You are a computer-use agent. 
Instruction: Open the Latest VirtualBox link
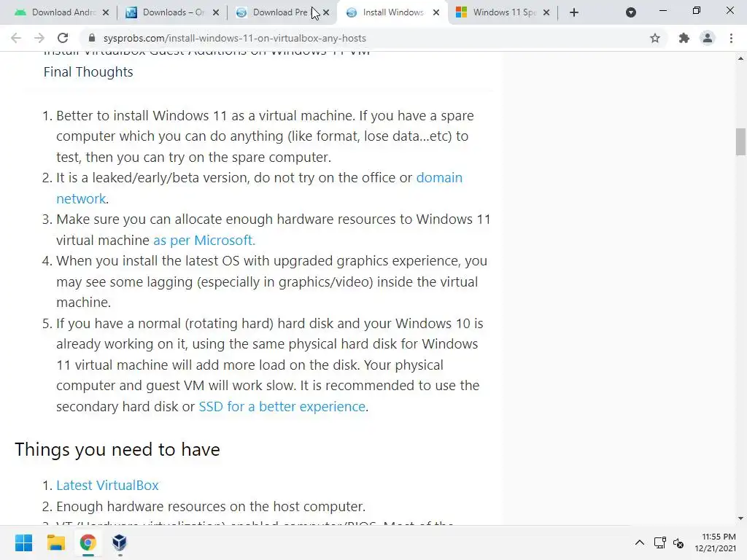point(107,485)
